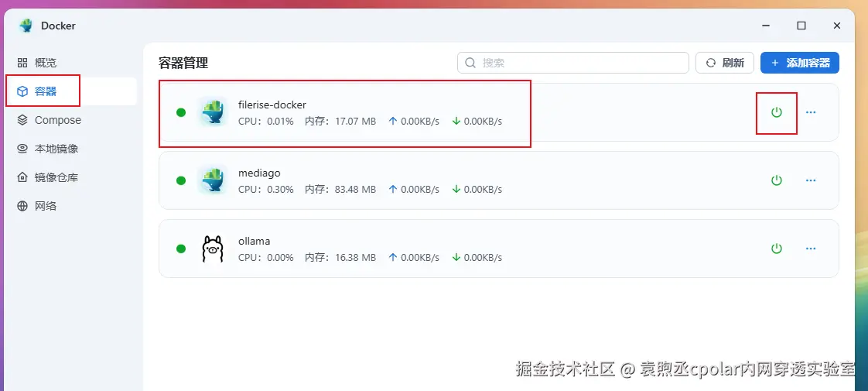The width and height of the screenshot is (868, 391).
Task: Toggle power for mediago container
Action: 777,180
